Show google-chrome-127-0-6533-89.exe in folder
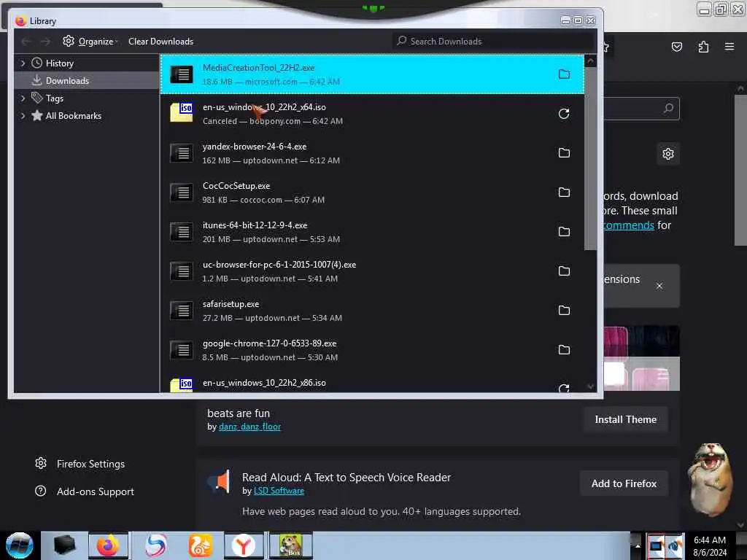The height and width of the screenshot is (560, 747). tap(564, 350)
